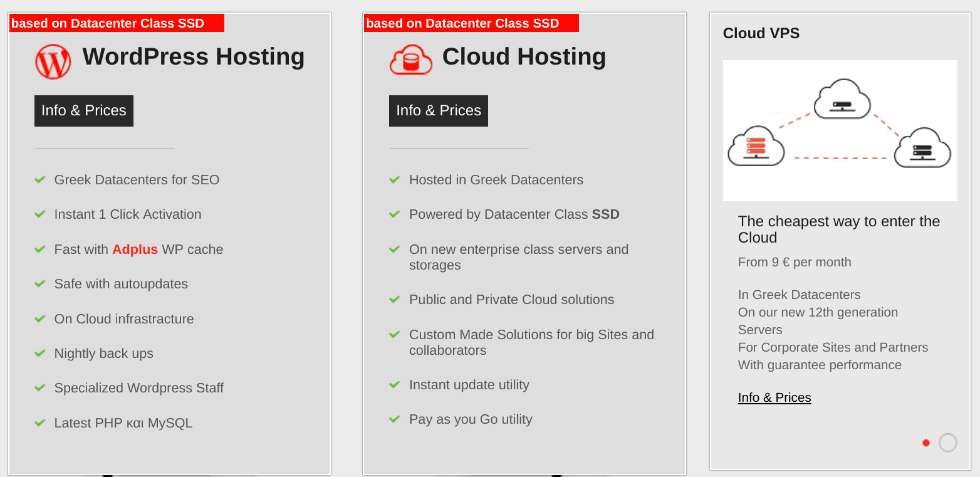This screenshot has width=980, height=477.
Task: Click 'Greek Datacenters for SEO' item
Action: (x=137, y=180)
